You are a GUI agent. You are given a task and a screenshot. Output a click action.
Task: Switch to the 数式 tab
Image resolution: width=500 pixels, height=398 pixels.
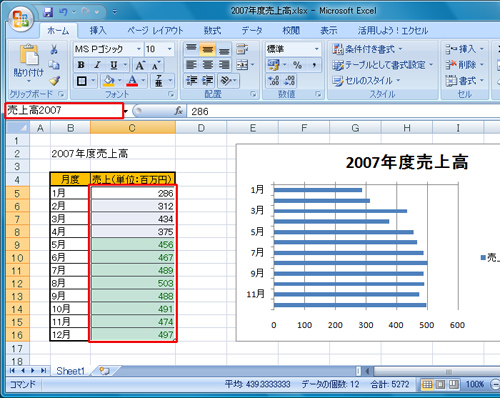(212, 31)
